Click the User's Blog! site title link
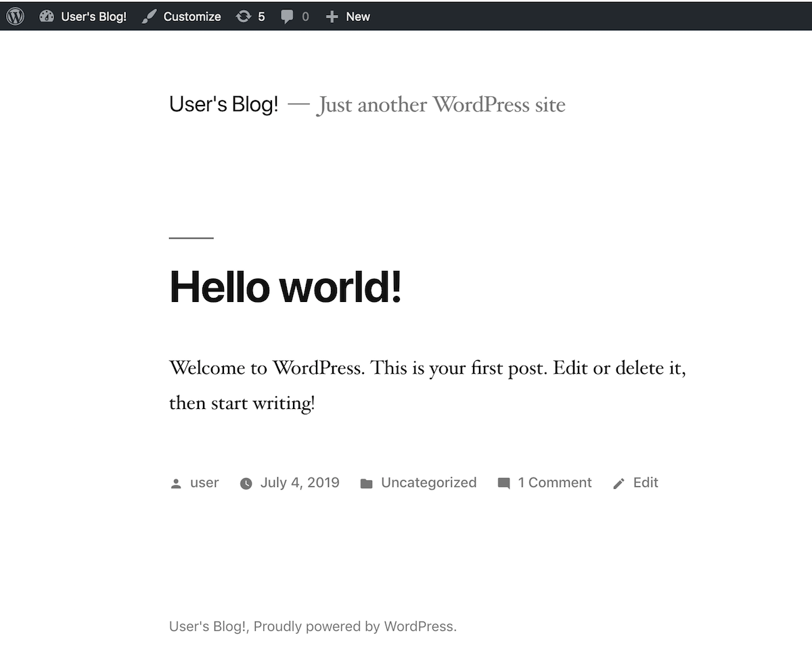This screenshot has height=650, width=812. click(224, 104)
